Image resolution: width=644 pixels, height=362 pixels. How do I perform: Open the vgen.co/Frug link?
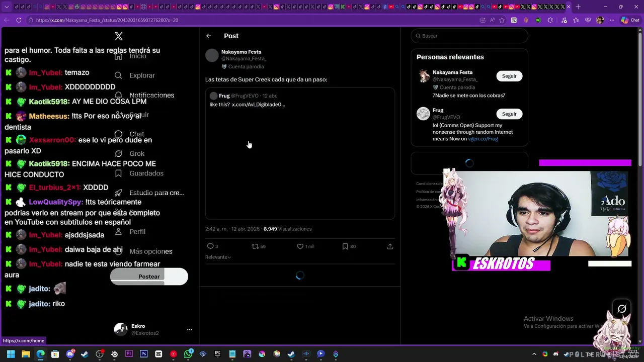pyautogui.click(x=483, y=139)
